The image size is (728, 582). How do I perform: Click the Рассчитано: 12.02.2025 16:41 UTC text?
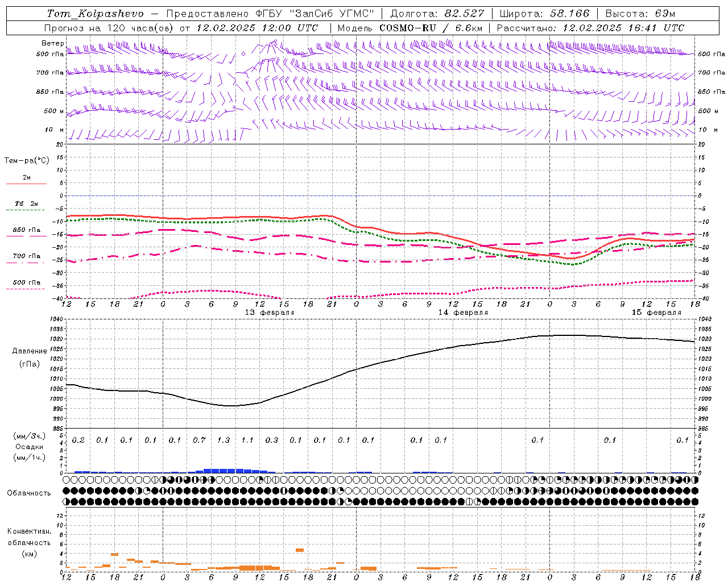(591, 28)
